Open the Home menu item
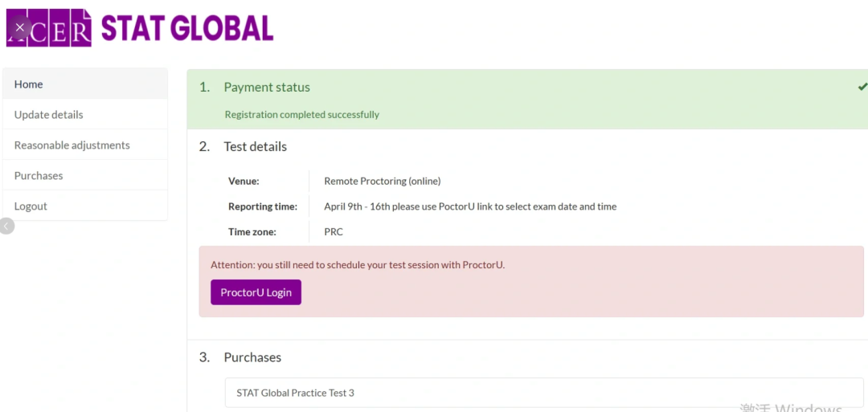Screen dimensions: 868x412 coord(85,84)
